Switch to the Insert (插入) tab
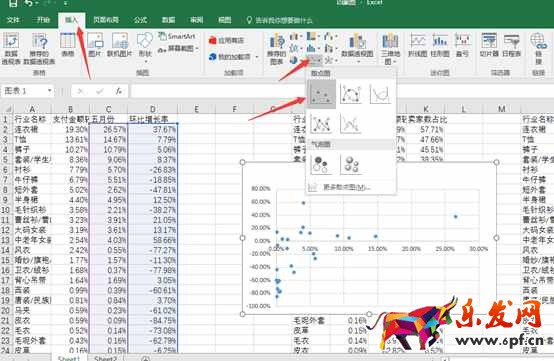554x361 pixels. click(71, 20)
